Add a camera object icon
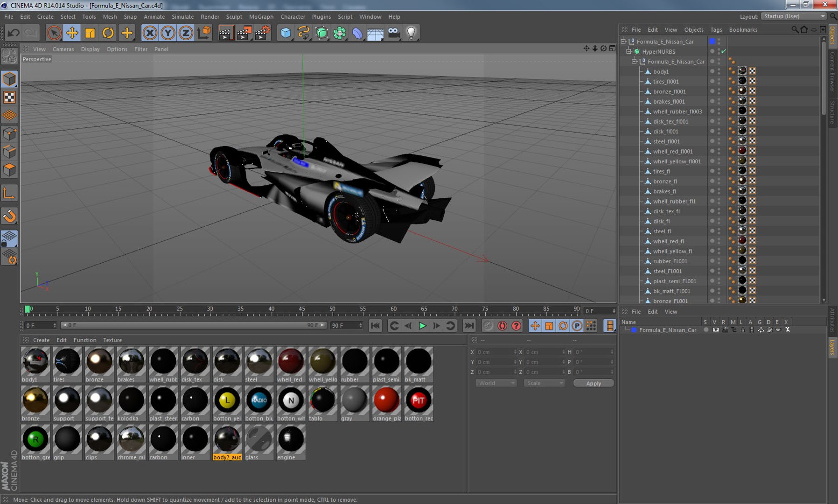 point(393,33)
